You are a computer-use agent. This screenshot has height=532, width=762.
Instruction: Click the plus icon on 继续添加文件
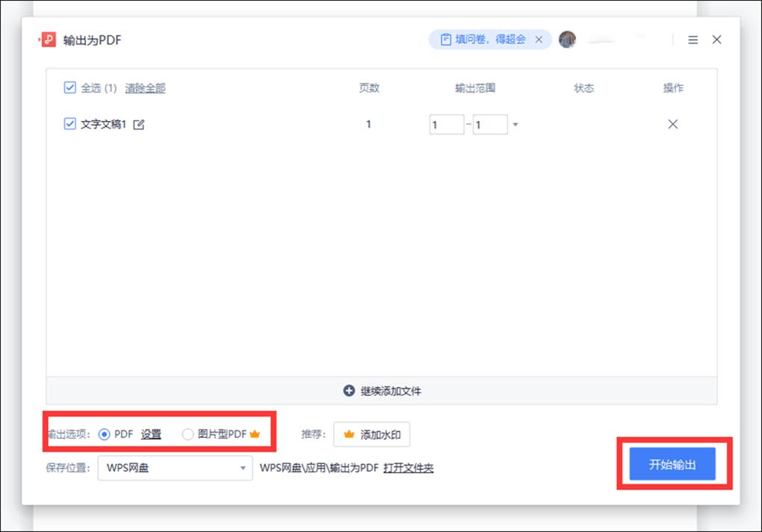pos(347,390)
